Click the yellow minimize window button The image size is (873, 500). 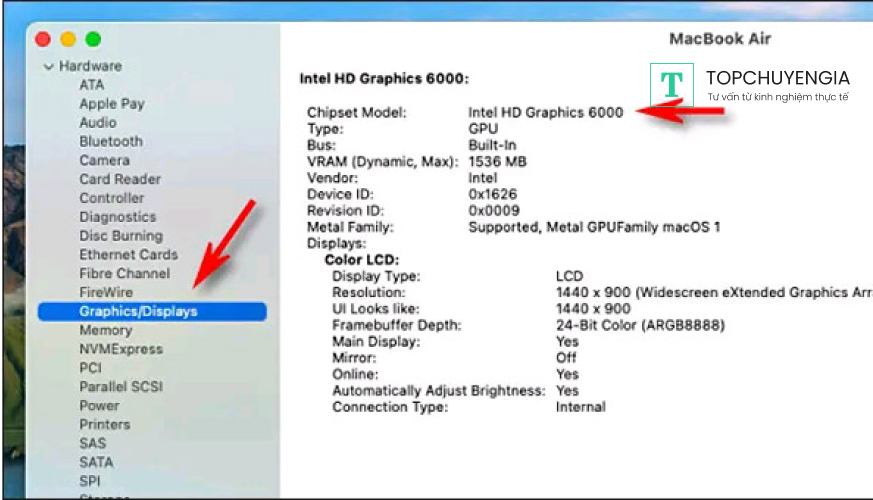click(68, 39)
